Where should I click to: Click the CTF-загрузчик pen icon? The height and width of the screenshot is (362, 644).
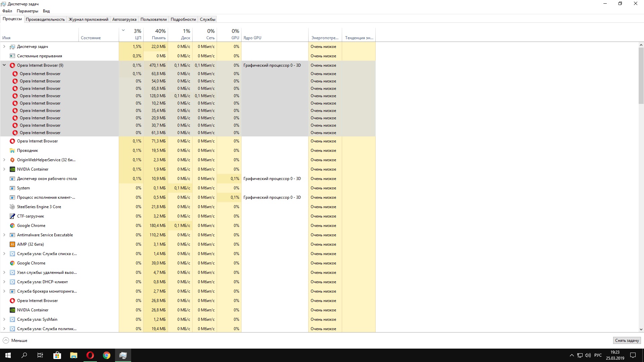[12, 216]
